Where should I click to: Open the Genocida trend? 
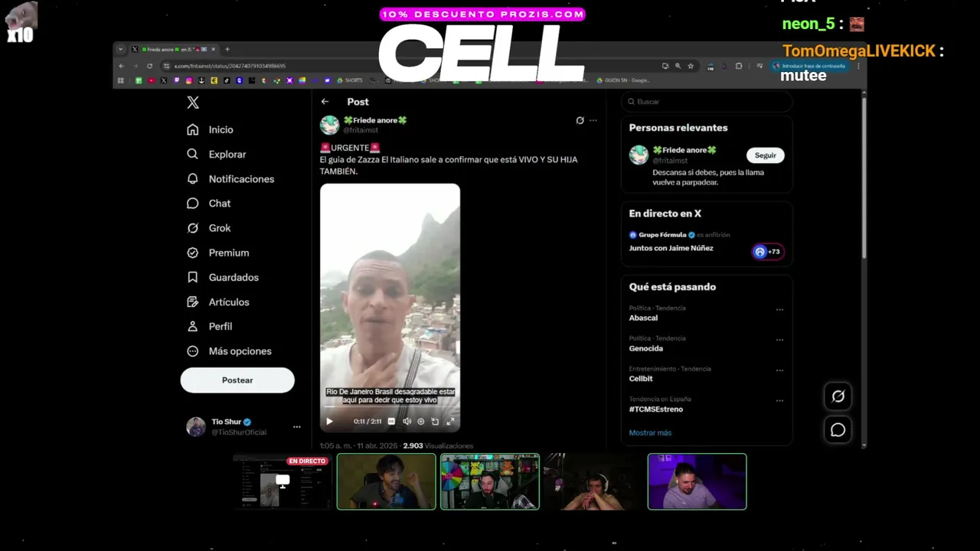[646, 348]
